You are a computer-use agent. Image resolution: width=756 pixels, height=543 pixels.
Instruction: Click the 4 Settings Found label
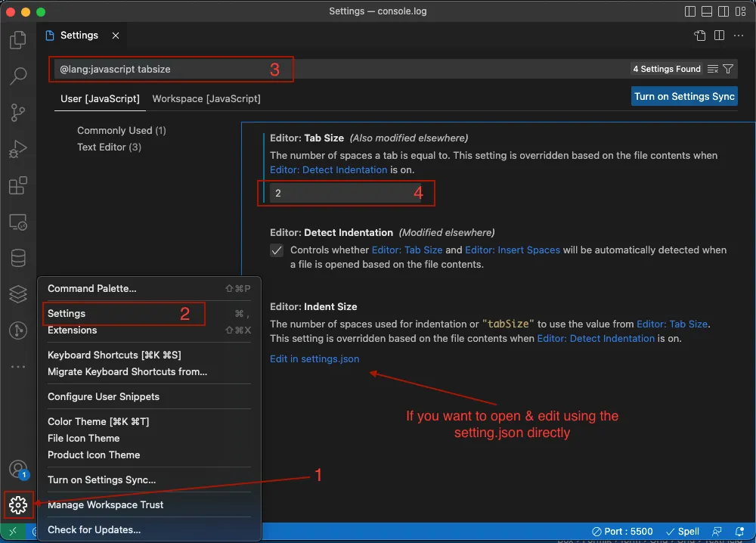click(x=667, y=69)
